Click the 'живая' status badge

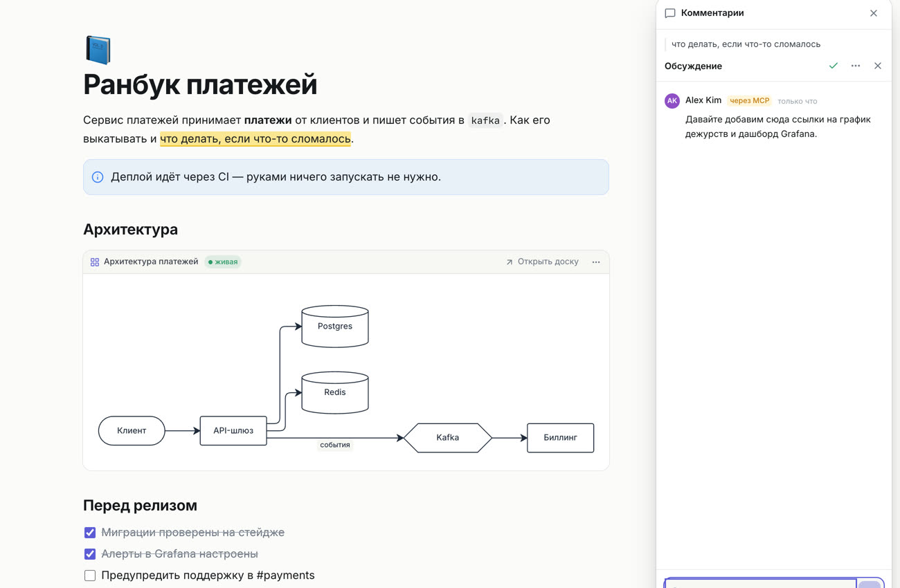coord(223,262)
